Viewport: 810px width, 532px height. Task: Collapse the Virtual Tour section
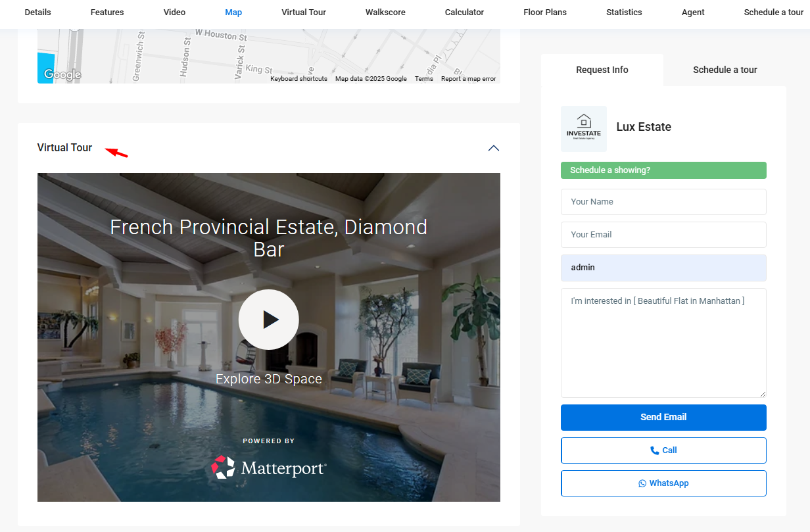coord(494,148)
